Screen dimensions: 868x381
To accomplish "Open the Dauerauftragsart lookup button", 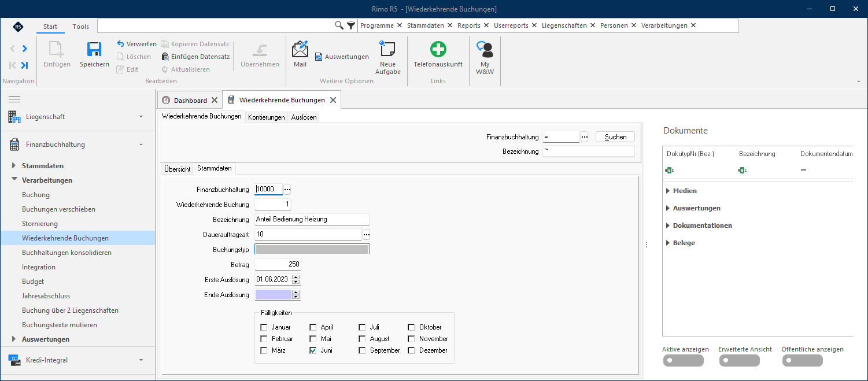I will (x=366, y=234).
